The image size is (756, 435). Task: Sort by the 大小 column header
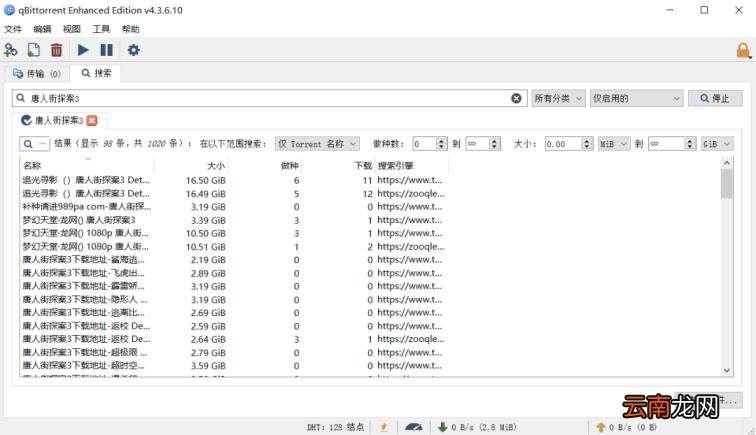(191, 165)
